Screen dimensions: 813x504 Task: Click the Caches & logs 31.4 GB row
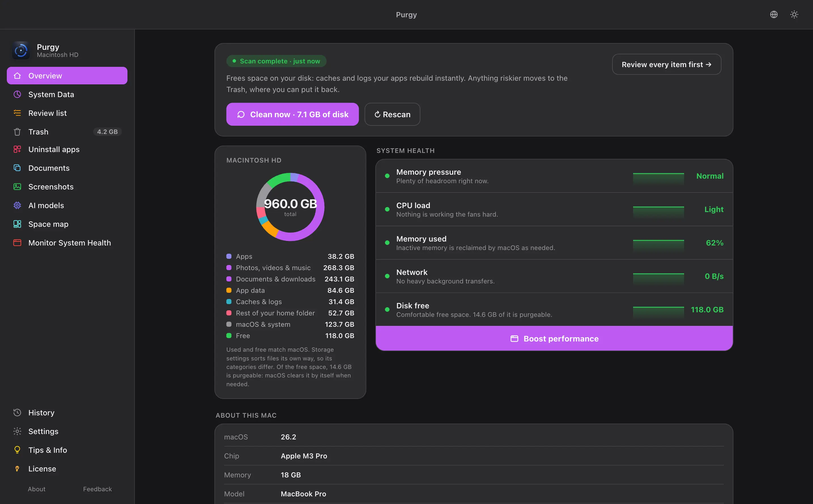coord(290,302)
